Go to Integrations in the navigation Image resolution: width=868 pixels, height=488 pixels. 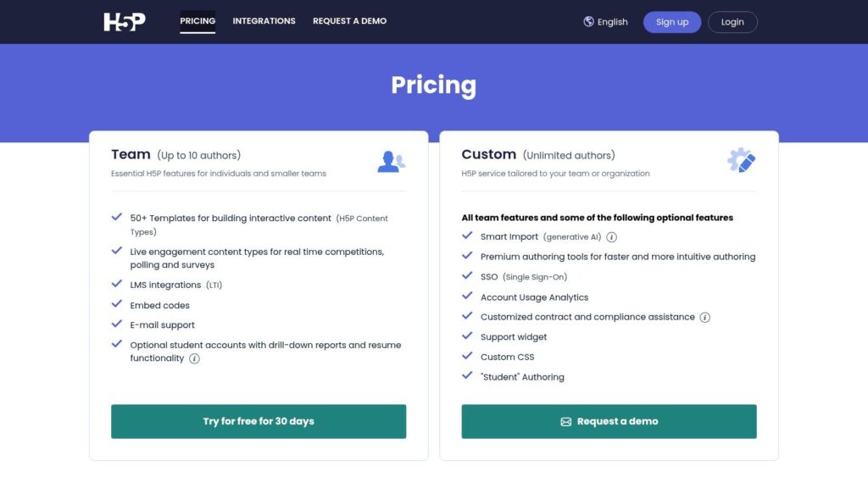[x=264, y=21]
